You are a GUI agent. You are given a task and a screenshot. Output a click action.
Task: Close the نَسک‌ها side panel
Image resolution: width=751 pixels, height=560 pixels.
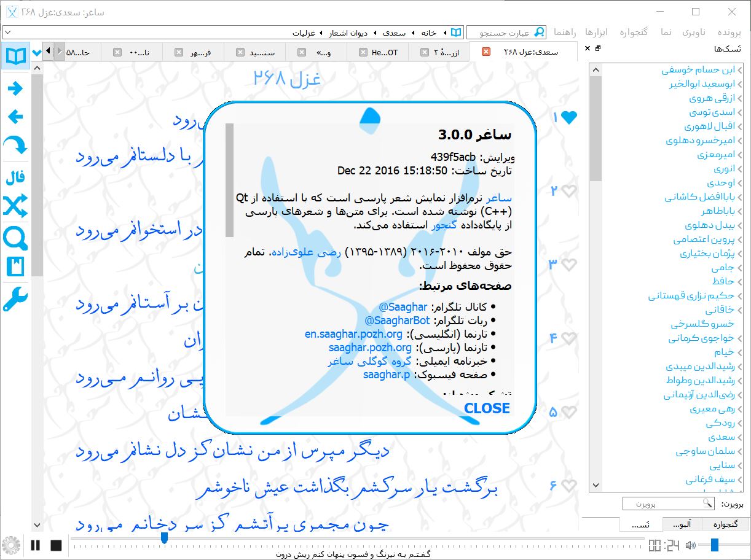click(587, 49)
